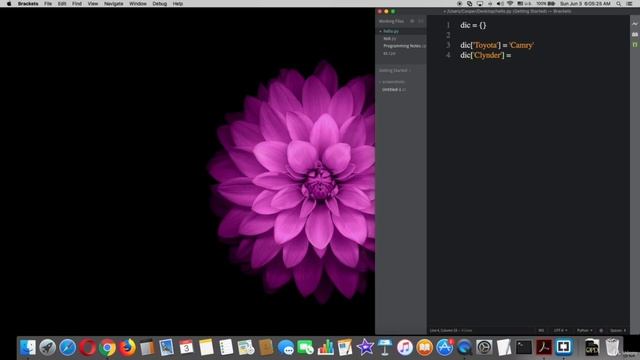The height and width of the screenshot is (360, 640).
Task: Expand the screenshots folder in project tree
Action: [x=393, y=82]
